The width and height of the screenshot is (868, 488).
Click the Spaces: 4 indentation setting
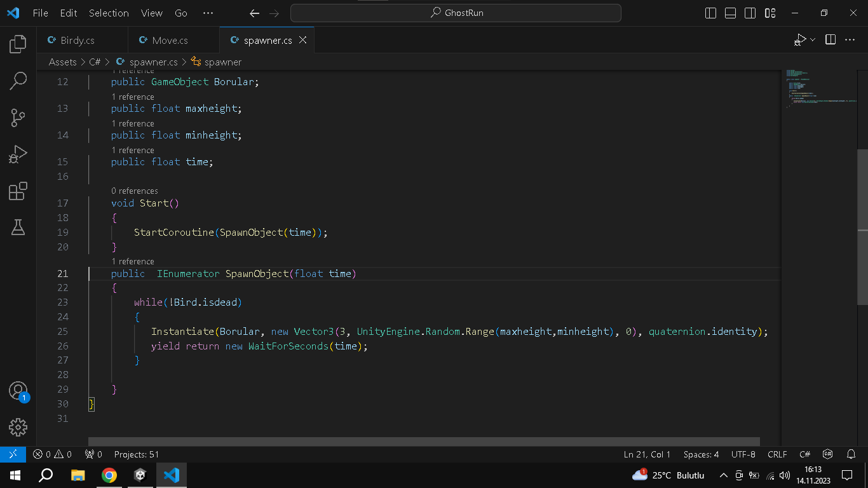[701, 454]
